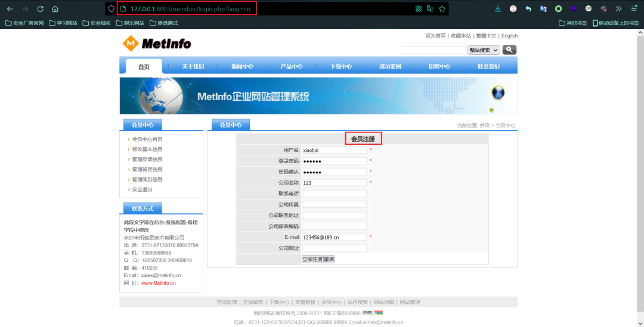
Task: Click the 公司网址 input field
Action: pyautogui.click(x=335, y=248)
